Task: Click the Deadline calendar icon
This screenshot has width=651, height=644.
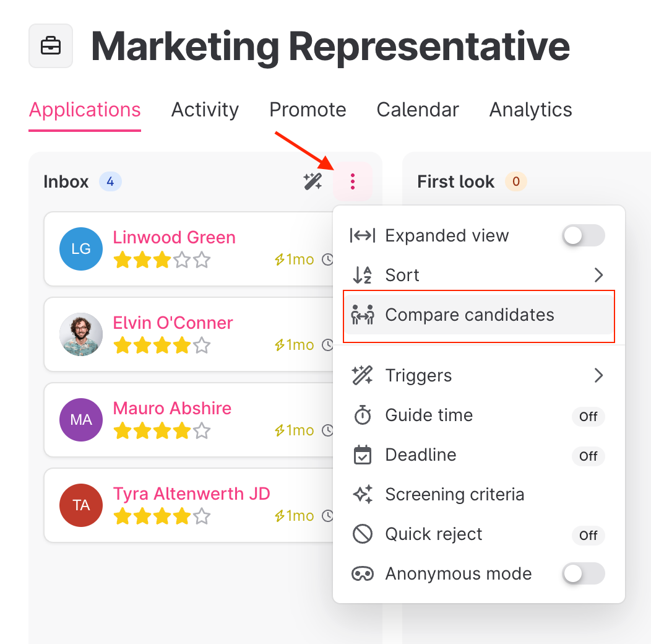Action: click(363, 455)
